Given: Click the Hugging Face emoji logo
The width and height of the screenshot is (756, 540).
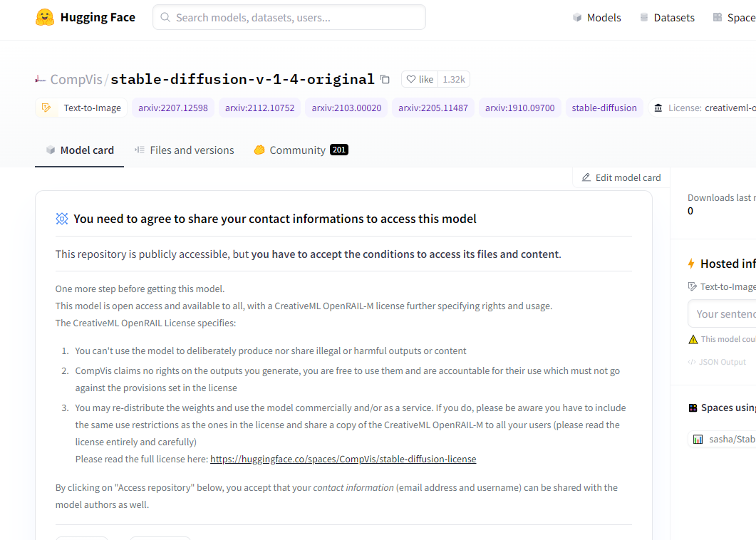Looking at the screenshot, I should point(45,17).
